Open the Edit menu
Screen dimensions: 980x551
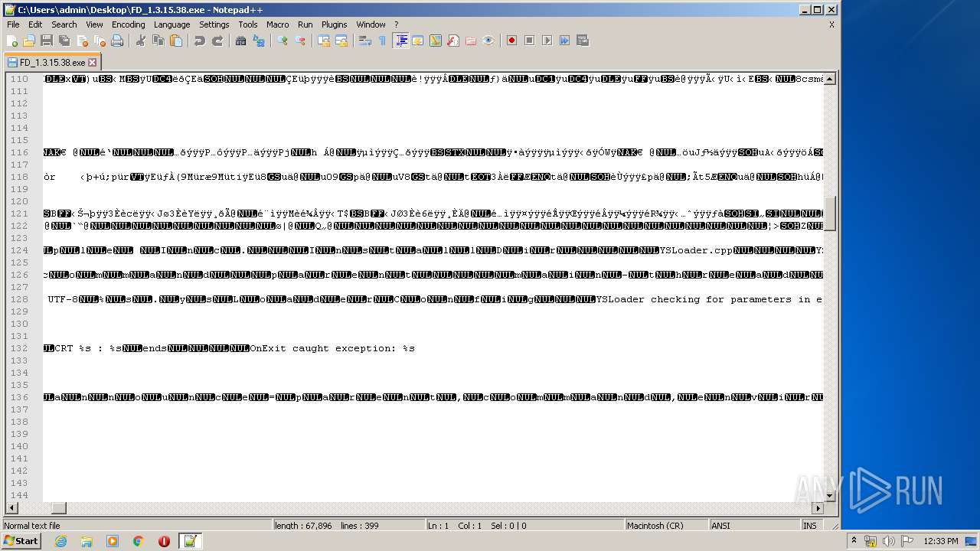coord(35,24)
